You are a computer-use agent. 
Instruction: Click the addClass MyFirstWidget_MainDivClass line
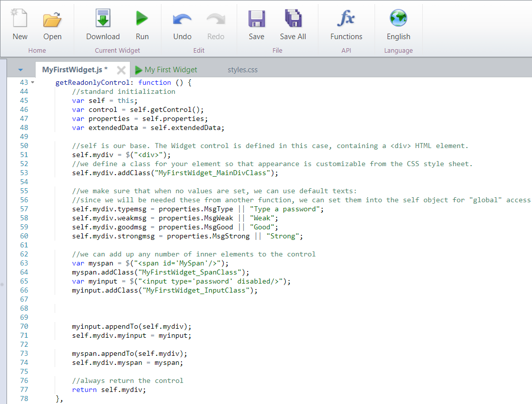(175, 173)
